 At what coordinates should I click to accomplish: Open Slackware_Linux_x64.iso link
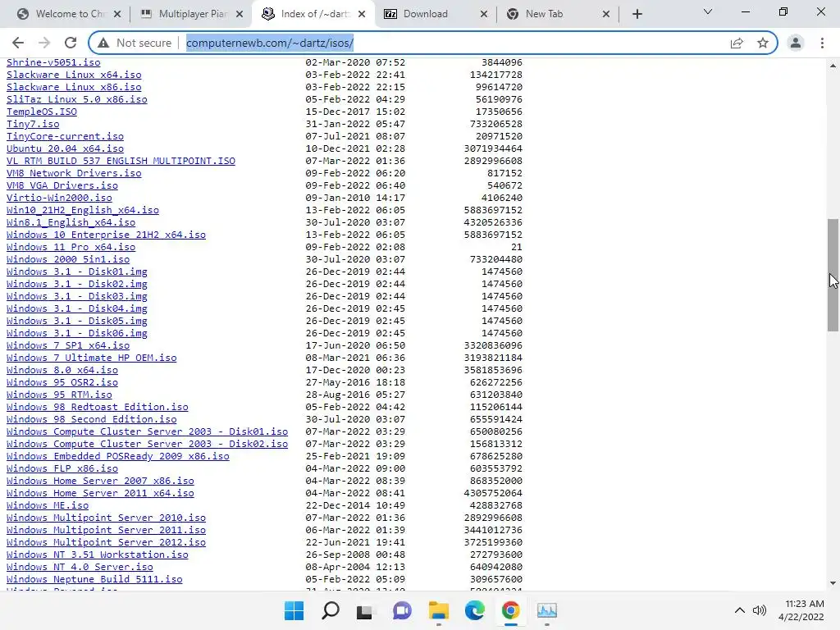[x=74, y=75]
